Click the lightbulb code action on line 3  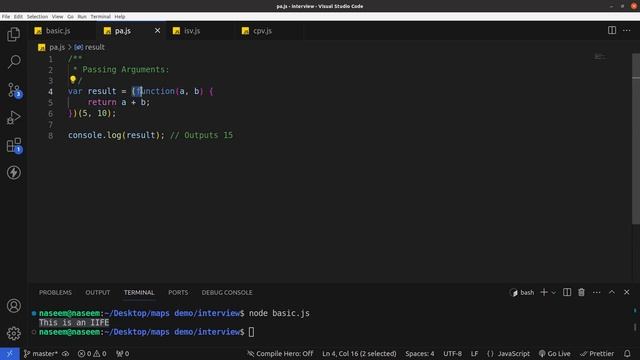[x=73, y=80]
